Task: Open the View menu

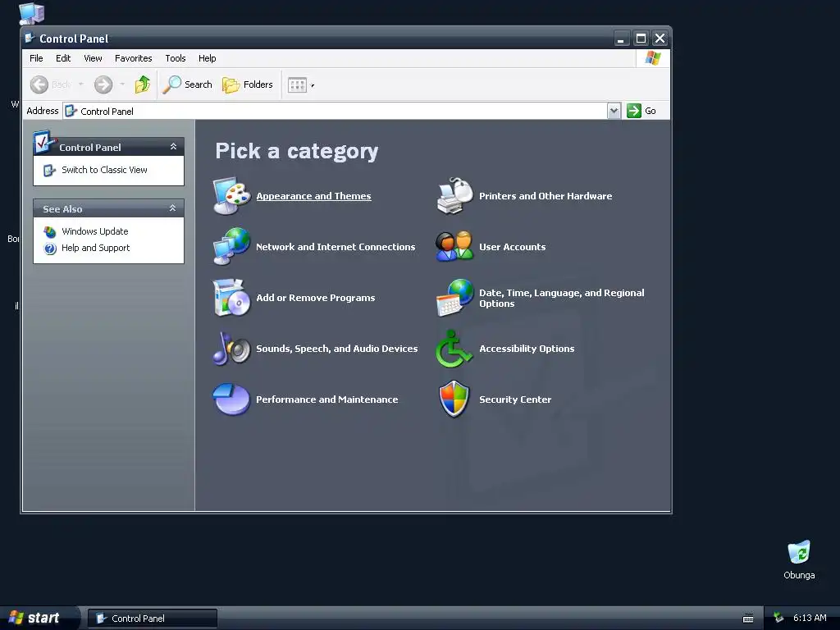Action: [93, 58]
